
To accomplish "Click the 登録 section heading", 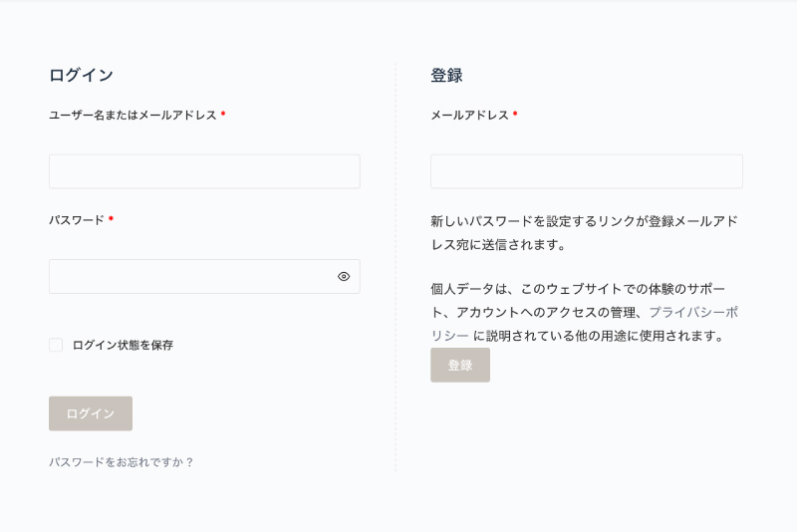I will pyautogui.click(x=446, y=76).
